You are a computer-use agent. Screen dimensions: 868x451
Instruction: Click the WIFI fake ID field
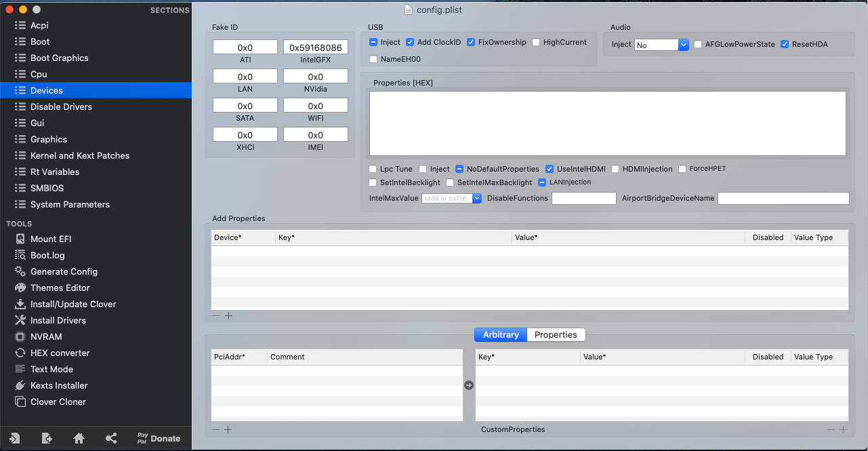coord(316,106)
